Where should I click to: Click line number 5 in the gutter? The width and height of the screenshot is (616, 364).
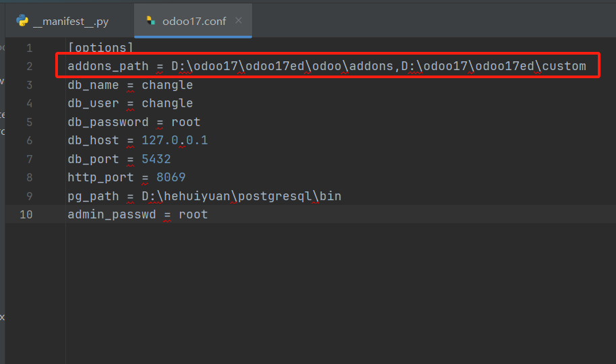pyautogui.click(x=30, y=122)
